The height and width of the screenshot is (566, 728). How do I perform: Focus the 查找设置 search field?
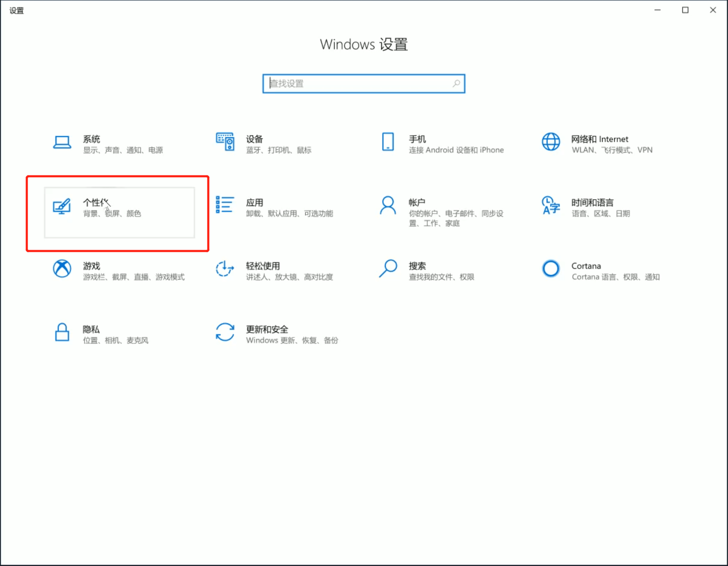pyautogui.click(x=364, y=83)
